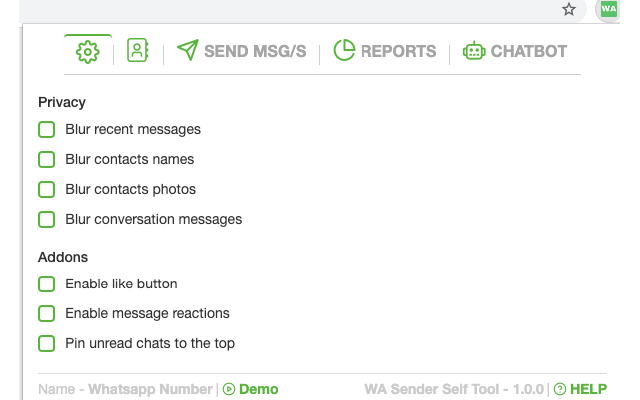Open the contacts book tab
This screenshot has width=640, height=400.
137,51
